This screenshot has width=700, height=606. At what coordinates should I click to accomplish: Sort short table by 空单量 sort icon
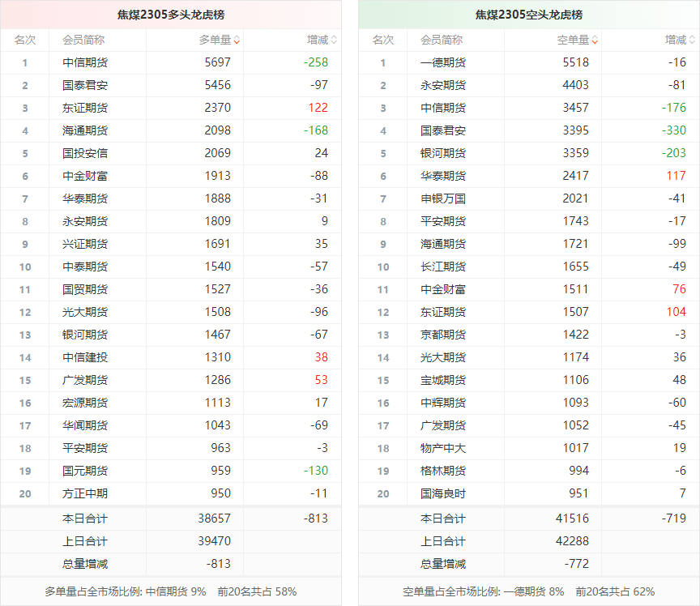(x=594, y=40)
